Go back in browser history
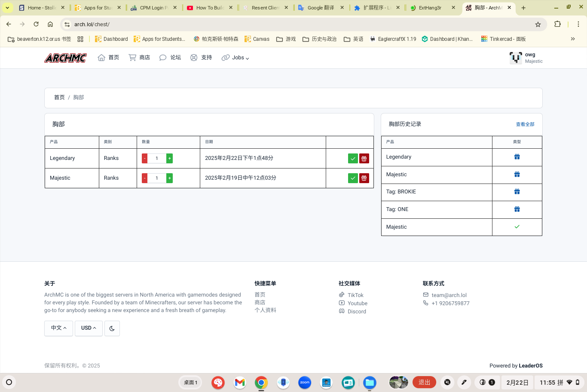This screenshot has height=392, width=587. (9, 24)
